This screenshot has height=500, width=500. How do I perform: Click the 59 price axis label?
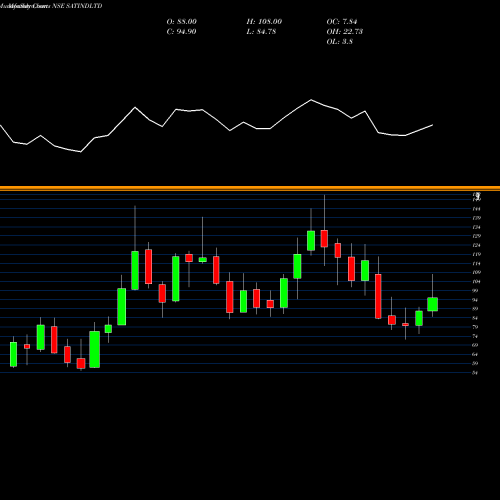[475, 363]
